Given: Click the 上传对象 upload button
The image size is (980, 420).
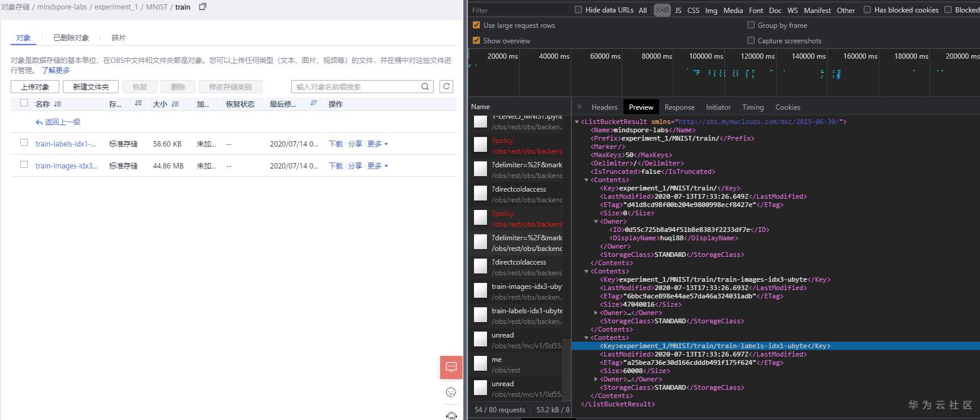Looking at the screenshot, I should click(x=35, y=87).
